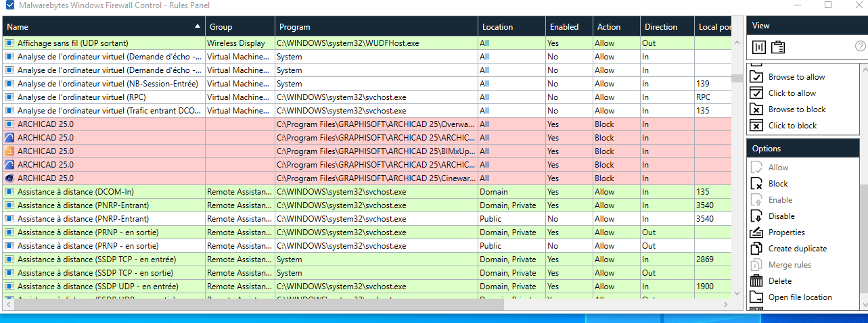The height and width of the screenshot is (323, 868).
Task: Choose Browse to block
Action: pyautogui.click(x=797, y=109)
